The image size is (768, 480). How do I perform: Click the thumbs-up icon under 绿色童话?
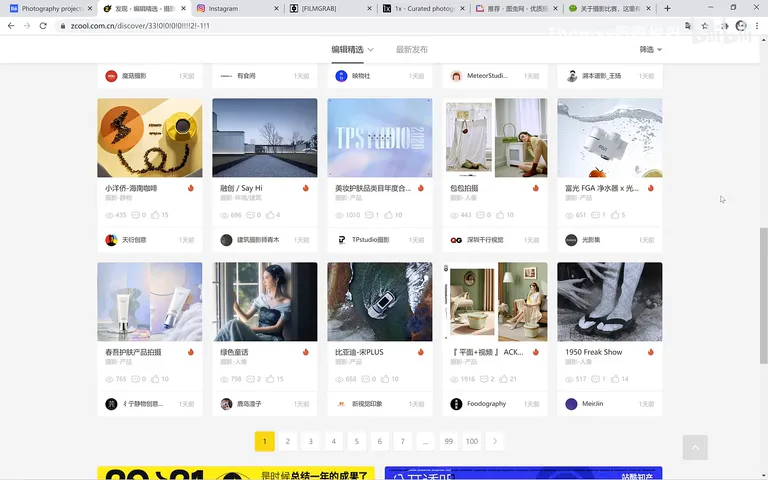tap(270, 379)
